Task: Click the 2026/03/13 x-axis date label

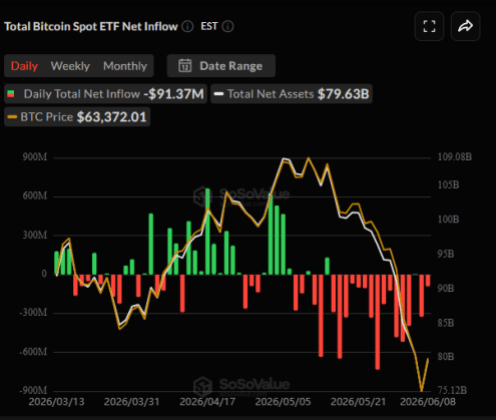Action: click(x=56, y=401)
